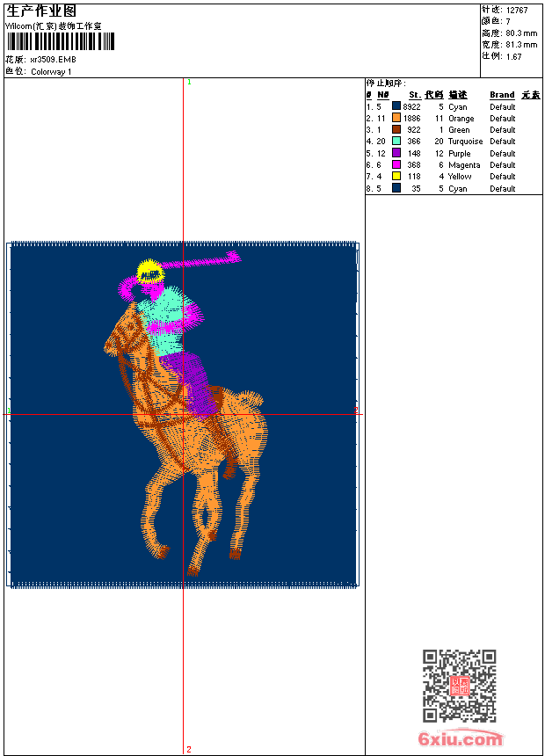
Task: Click 'Default' brand in the Turquoise row
Action: 503,142
